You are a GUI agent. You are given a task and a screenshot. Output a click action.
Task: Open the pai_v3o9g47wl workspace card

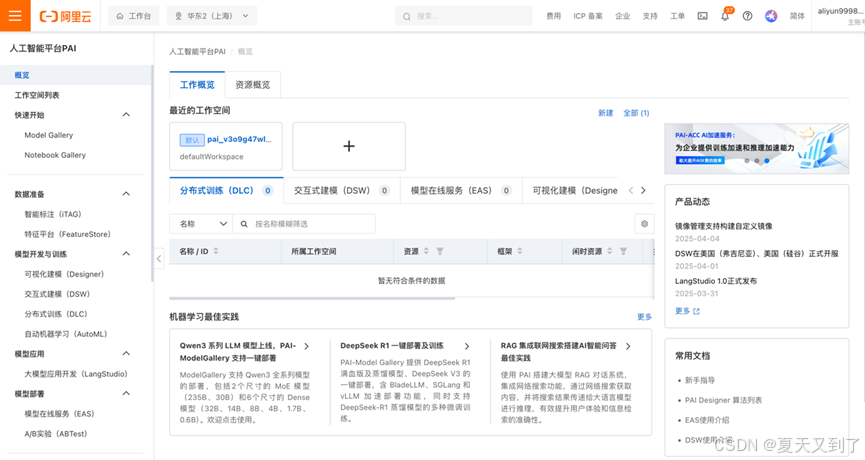pyautogui.click(x=226, y=146)
